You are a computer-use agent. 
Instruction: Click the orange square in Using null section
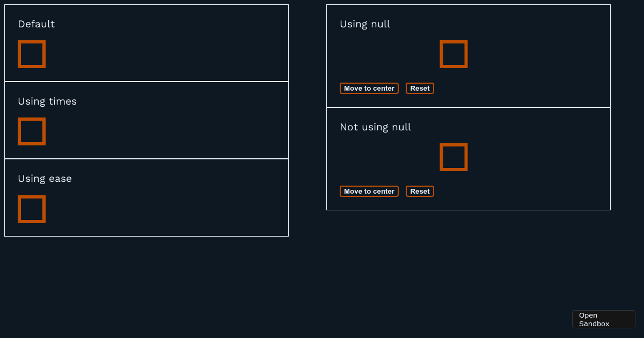point(453,54)
